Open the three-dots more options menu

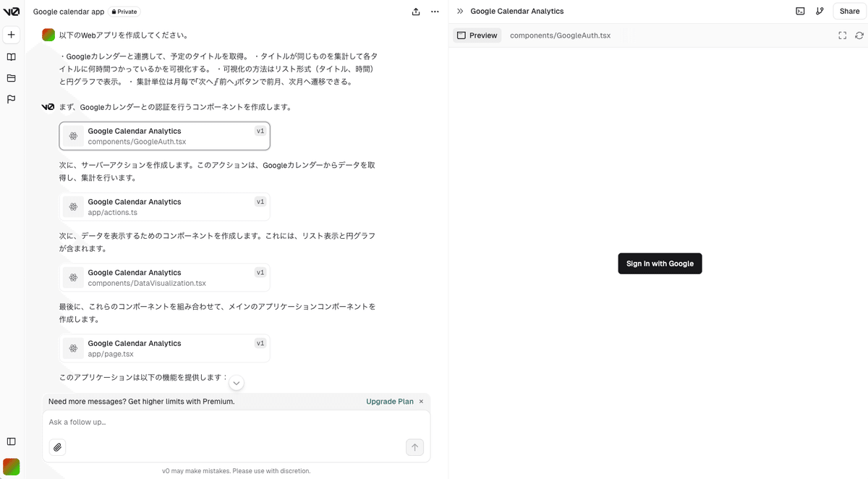(435, 12)
